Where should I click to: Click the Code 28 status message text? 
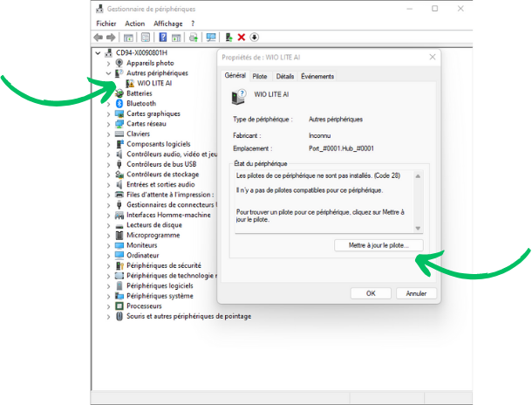point(318,175)
